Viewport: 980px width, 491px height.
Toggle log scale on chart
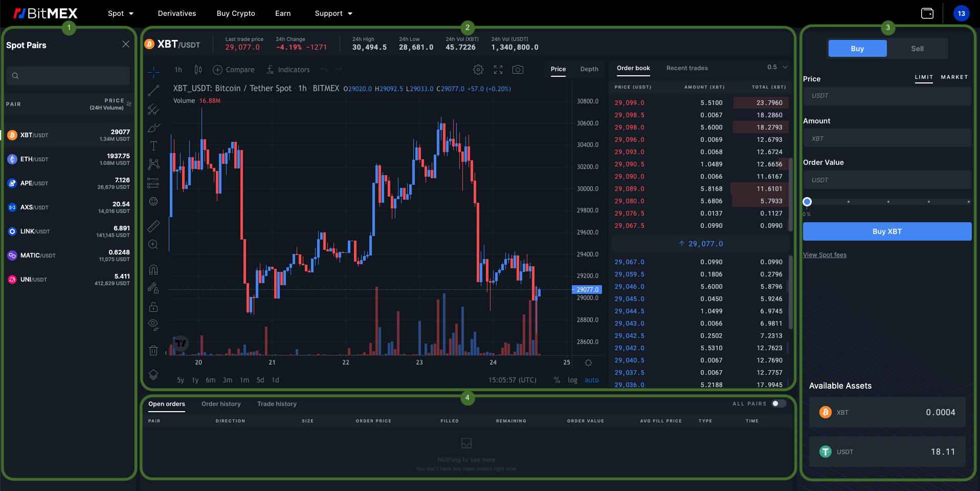[572, 380]
